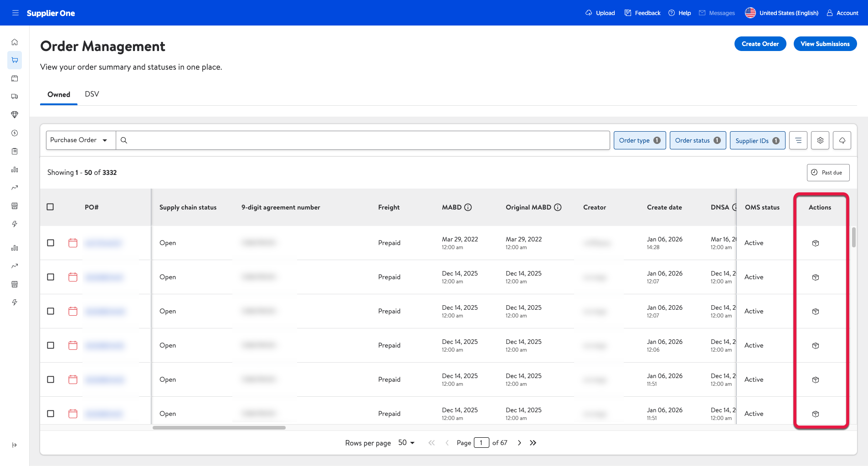The width and height of the screenshot is (868, 466).
Task: Open the Order status filter
Action: (x=698, y=140)
